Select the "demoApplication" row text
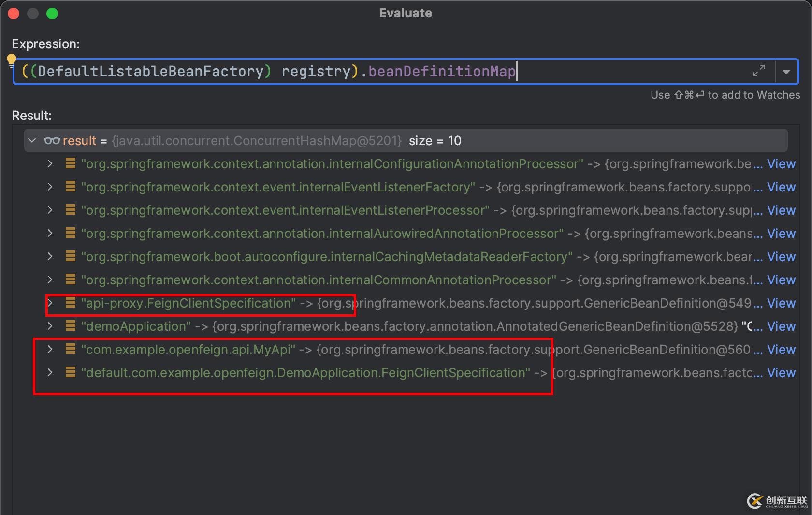Image resolution: width=812 pixels, height=515 pixels. 136,326
